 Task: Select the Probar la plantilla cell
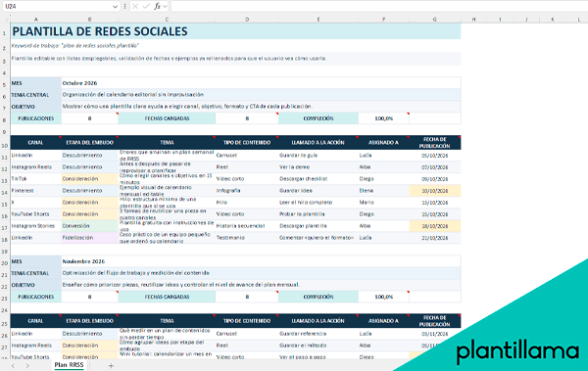point(318,214)
